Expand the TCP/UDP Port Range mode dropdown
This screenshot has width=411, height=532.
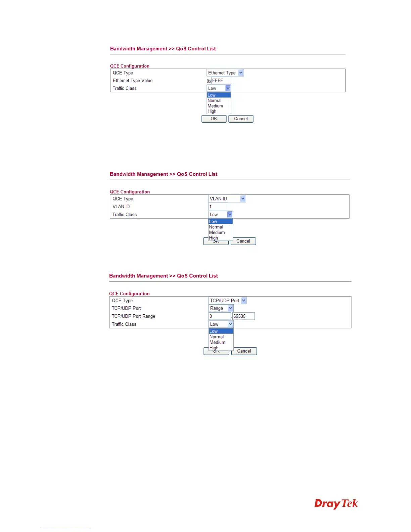(221, 308)
